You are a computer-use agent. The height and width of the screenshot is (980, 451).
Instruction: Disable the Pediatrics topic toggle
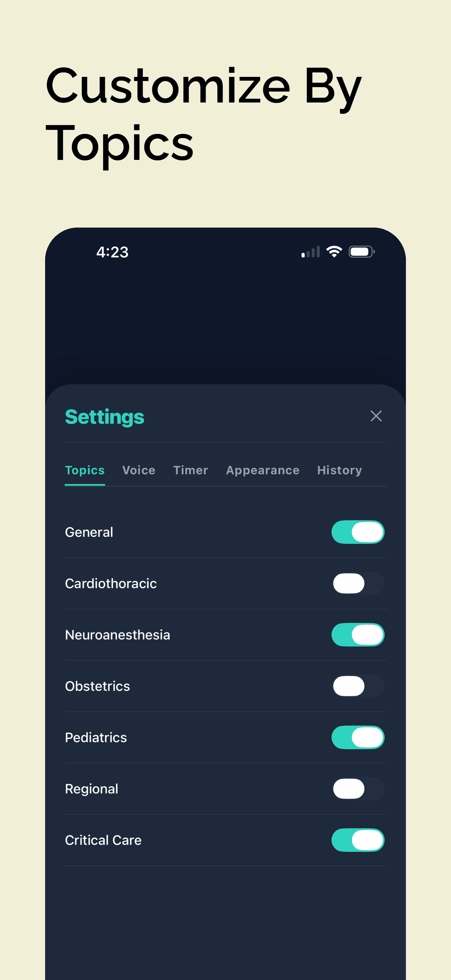pos(357,737)
